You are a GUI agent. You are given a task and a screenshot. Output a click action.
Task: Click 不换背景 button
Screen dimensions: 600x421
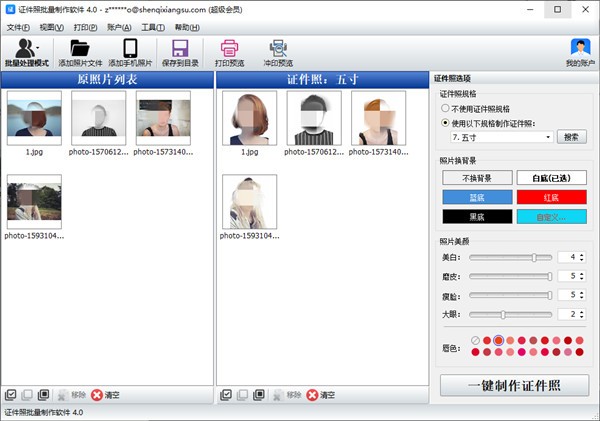coord(477,178)
